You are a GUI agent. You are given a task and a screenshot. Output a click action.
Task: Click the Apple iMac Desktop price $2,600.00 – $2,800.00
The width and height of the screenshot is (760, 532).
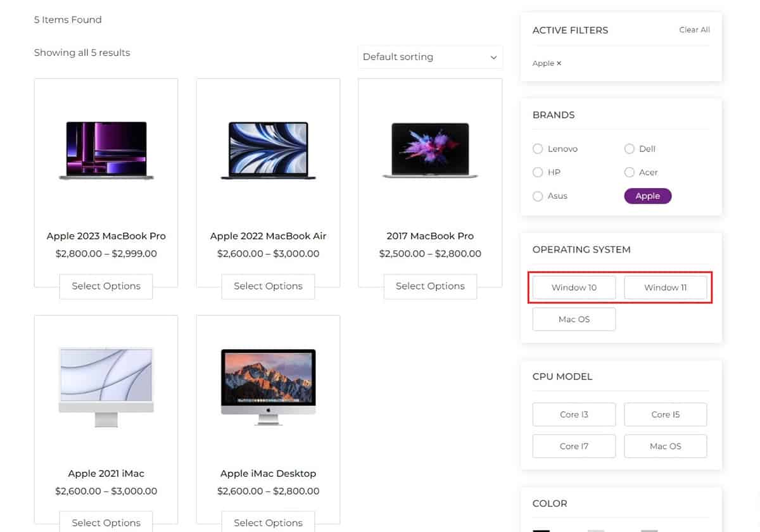coord(268,491)
